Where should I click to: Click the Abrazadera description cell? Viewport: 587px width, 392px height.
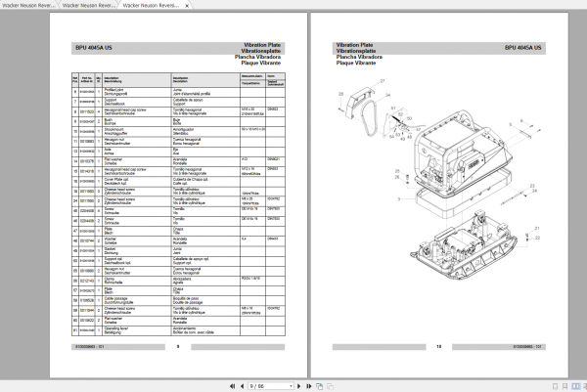205,281
